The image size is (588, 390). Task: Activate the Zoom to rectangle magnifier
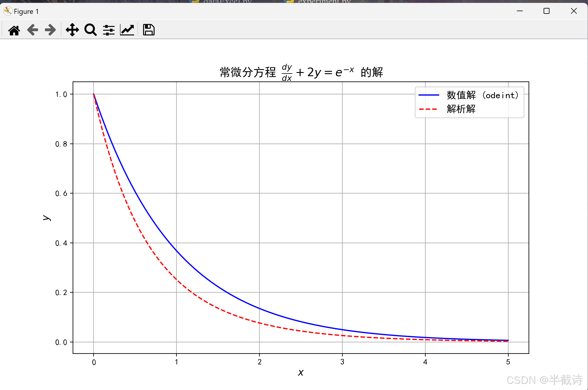pos(90,30)
